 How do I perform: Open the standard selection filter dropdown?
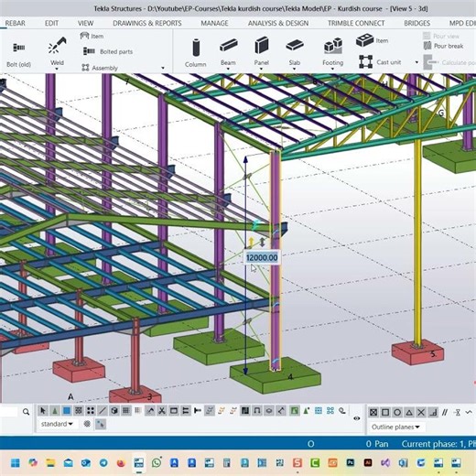click(x=57, y=424)
